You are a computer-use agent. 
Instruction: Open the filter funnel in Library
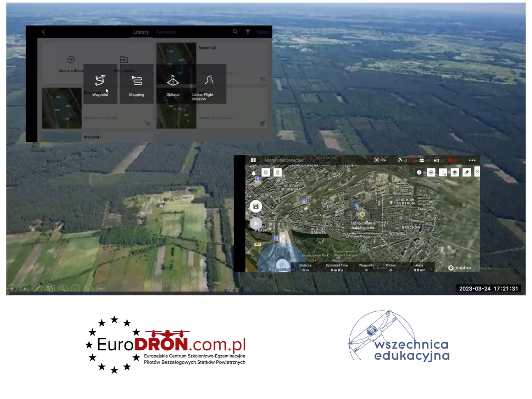point(248,32)
